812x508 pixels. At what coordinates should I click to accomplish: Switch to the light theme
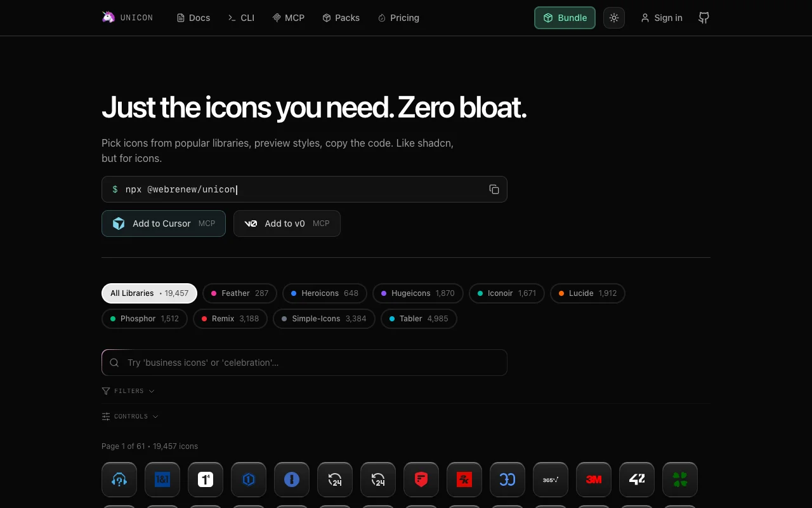(613, 18)
